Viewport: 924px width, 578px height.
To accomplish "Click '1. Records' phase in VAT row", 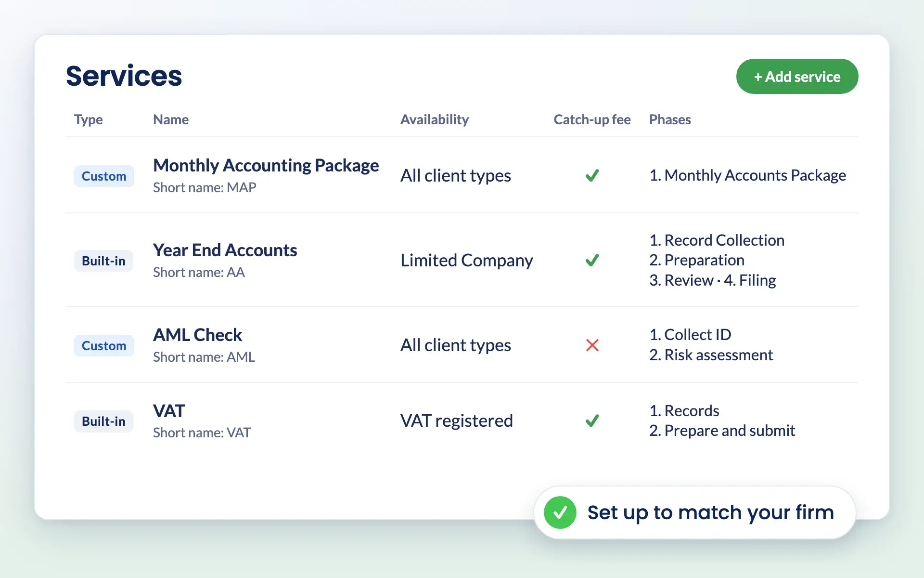I will (x=684, y=410).
